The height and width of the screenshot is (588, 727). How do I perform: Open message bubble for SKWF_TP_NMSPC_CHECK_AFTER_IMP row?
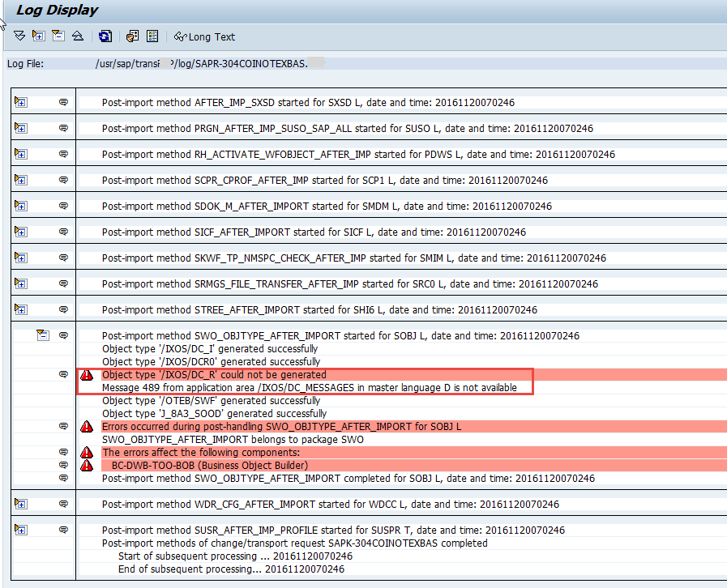pos(63,258)
